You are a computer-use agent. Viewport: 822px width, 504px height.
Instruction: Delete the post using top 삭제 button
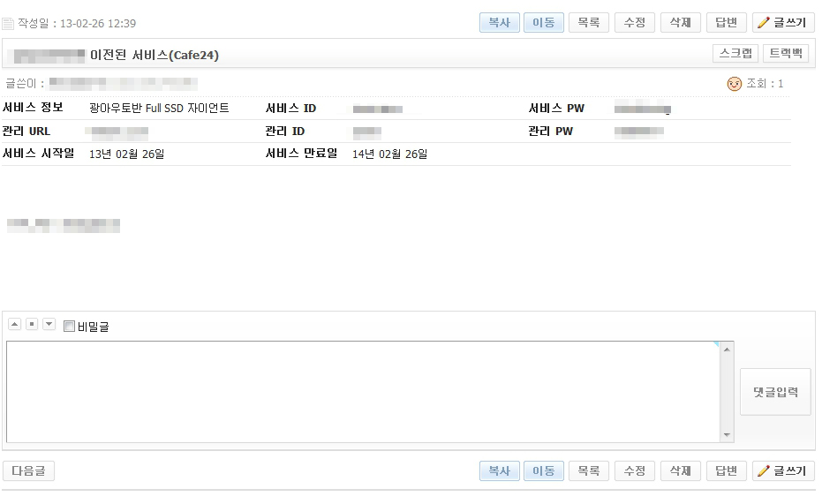680,23
